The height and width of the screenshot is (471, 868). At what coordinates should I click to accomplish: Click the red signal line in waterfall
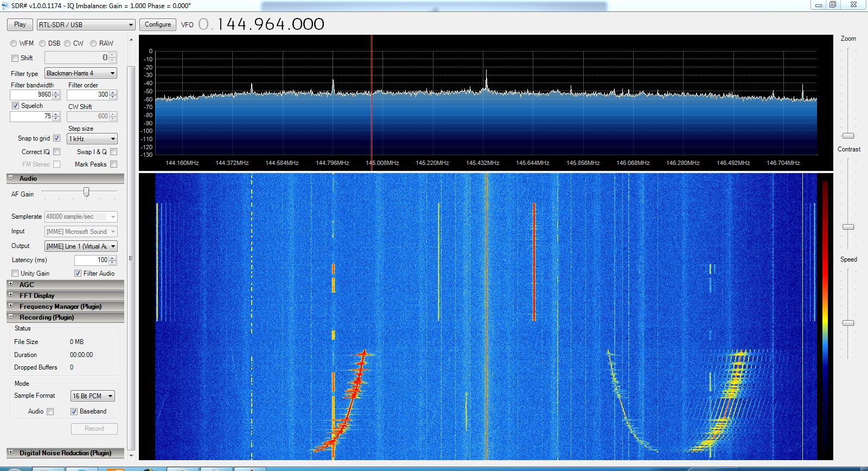534,262
